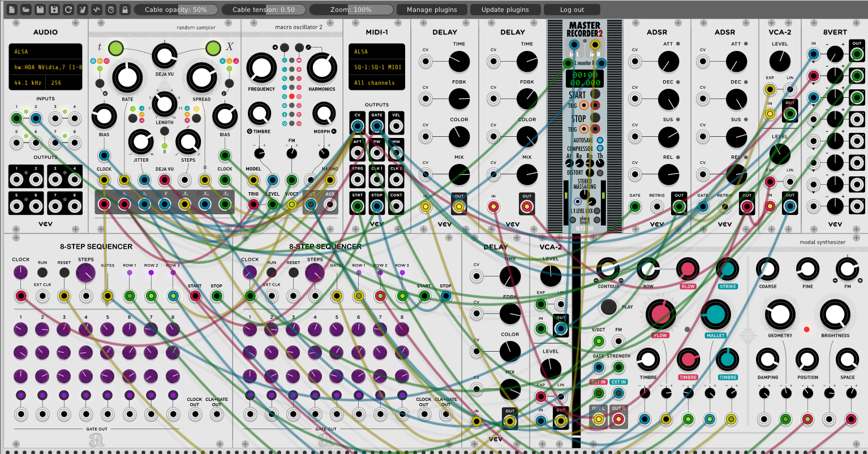Click the MIDI-1 GATE output jack
Screen dimensions: 868x454
pos(377,126)
